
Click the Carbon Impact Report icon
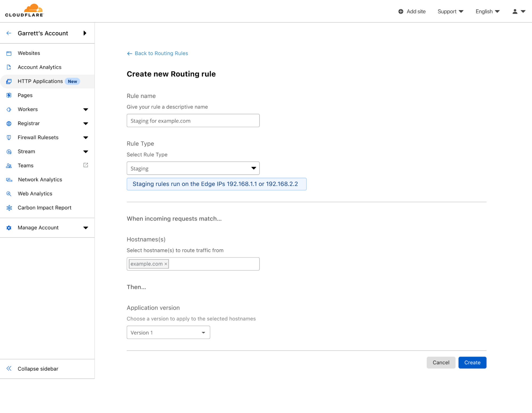[9, 208]
